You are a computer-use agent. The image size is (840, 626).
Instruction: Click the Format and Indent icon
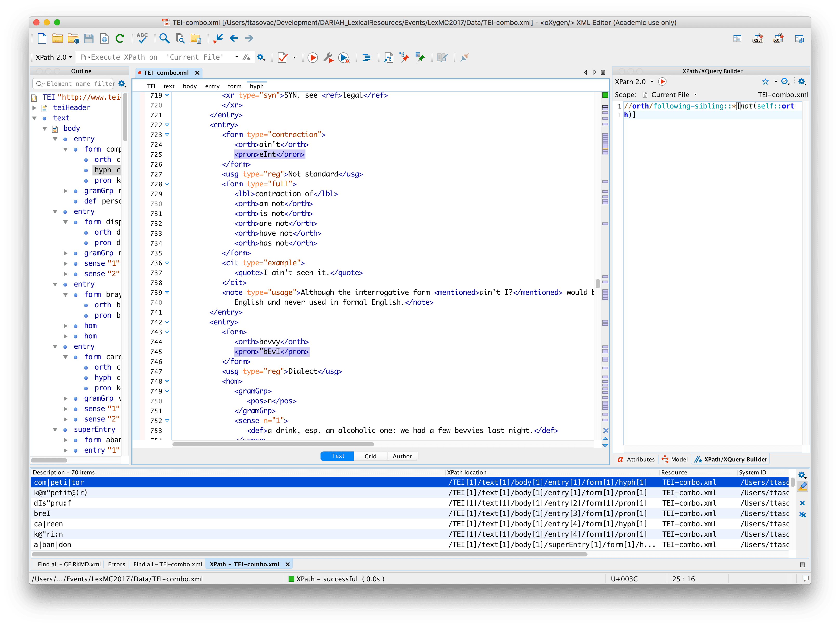click(366, 58)
